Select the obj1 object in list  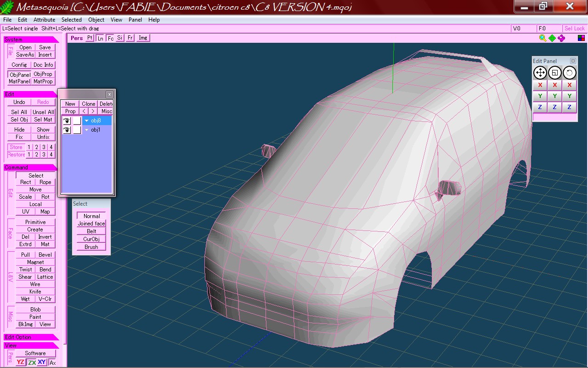96,130
